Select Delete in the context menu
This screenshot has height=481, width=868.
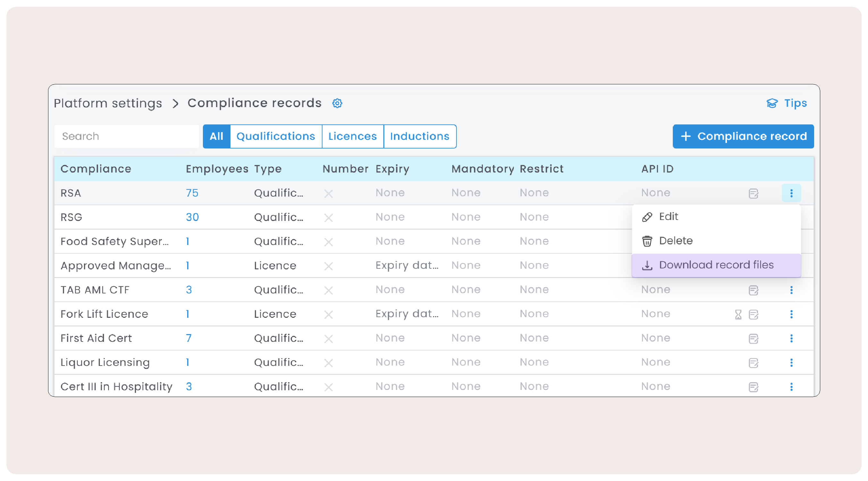[x=675, y=241]
